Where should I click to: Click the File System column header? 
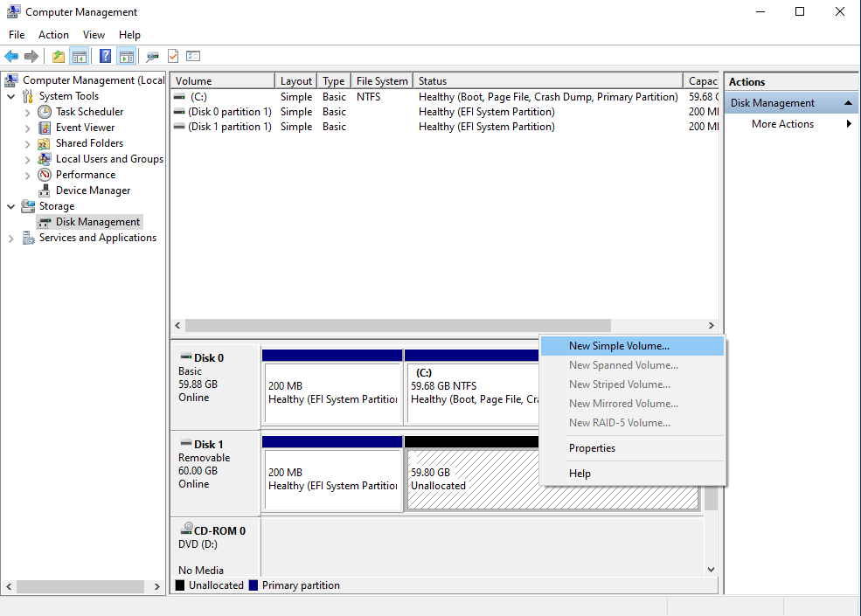pyautogui.click(x=382, y=81)
